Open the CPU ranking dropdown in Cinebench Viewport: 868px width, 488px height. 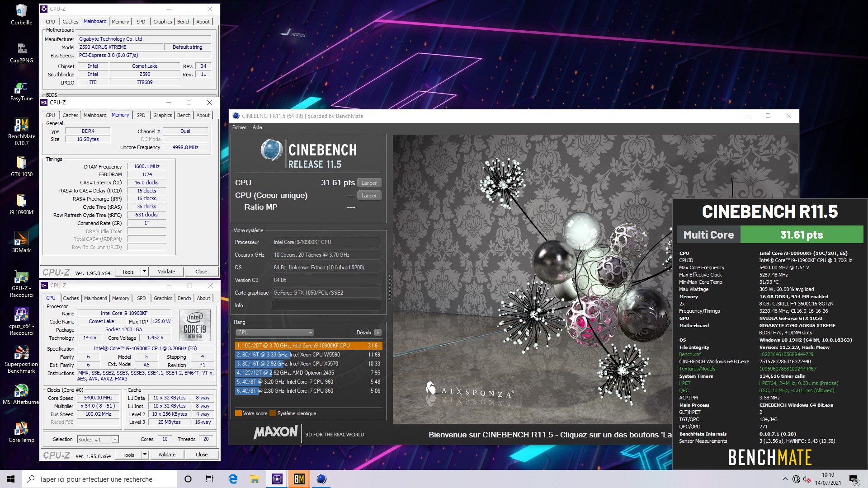click(275, 333)
